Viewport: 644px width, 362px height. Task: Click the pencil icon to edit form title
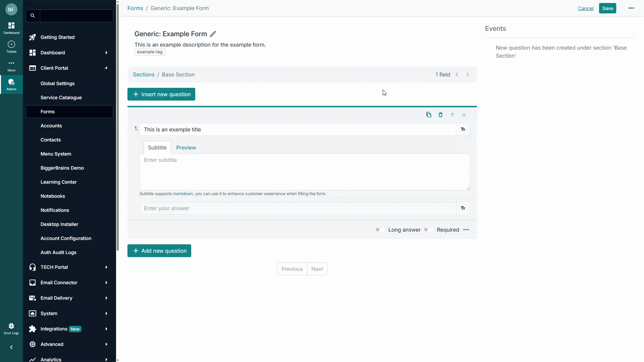213,34
